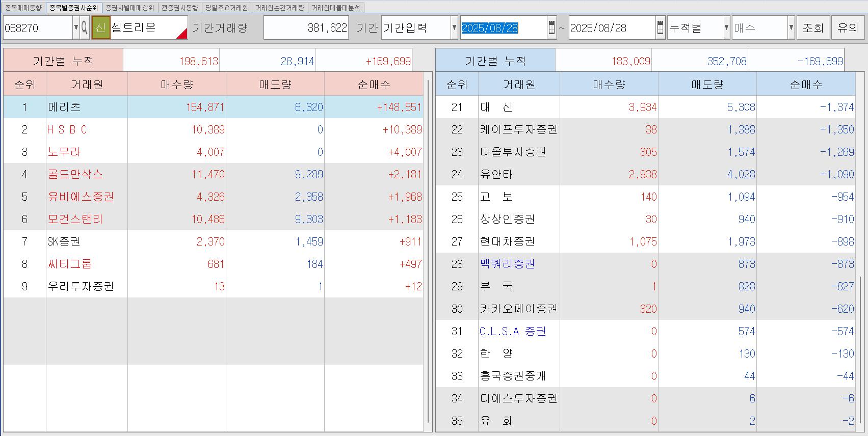Click the 메리츠 buy volume 154,871

tap(205, 107)
